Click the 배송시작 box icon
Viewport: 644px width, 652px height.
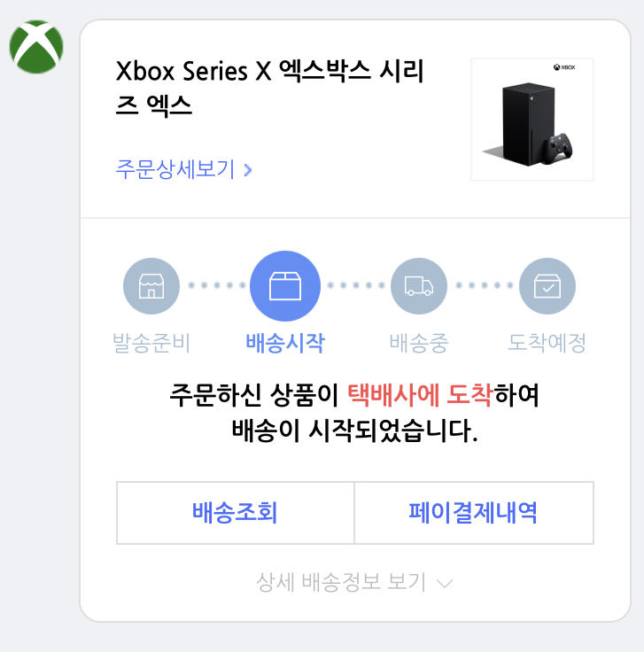point(285,286)
